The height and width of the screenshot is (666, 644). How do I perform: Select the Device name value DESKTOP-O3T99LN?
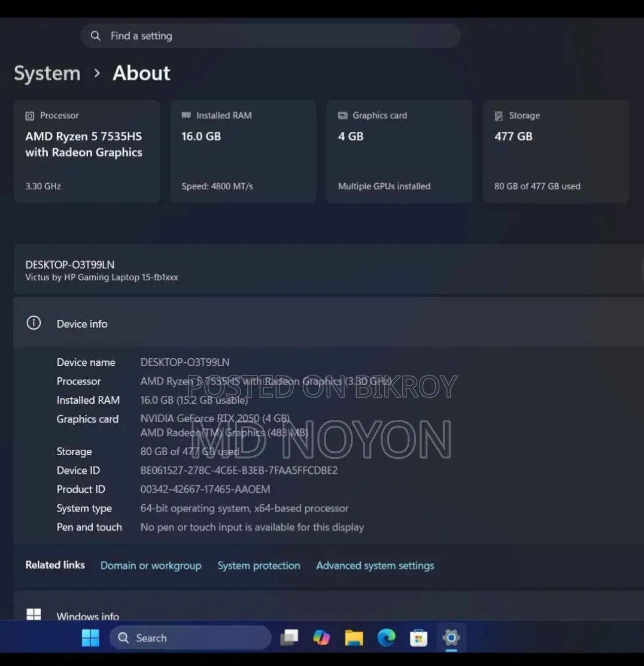coord(185,362)
